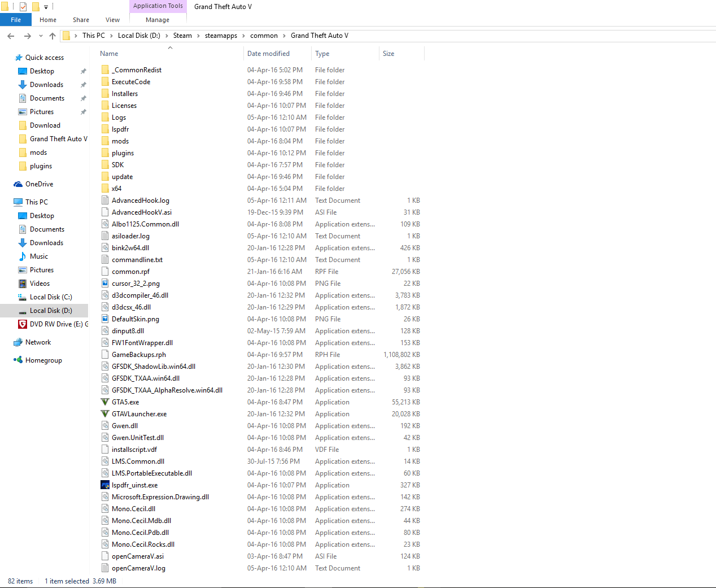Click the Quick access star icon
The height and width of the screenshot is (588, 716).
point(19,58)
